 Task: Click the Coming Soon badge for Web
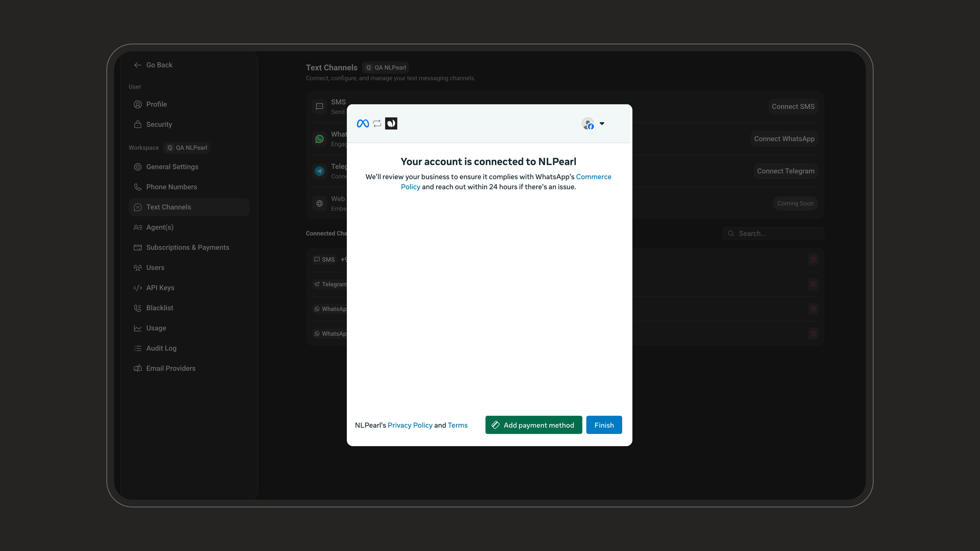coord(795,203)
